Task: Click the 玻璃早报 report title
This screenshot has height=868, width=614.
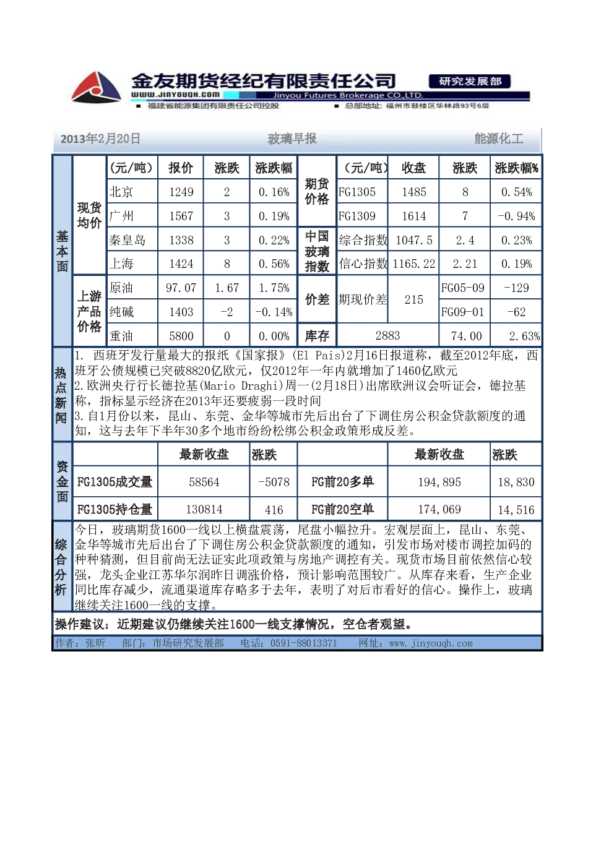Action: pos(292,139)
